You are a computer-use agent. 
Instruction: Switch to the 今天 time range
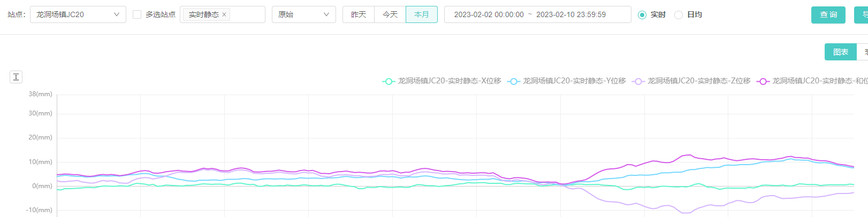pyautogui.click(x=390, y=14)
